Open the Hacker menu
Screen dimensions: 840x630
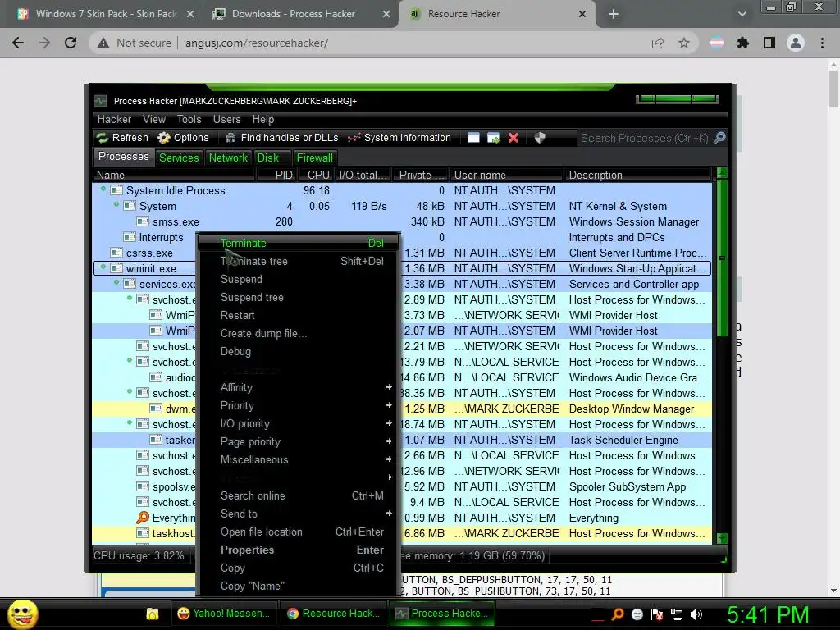pyautogui.click(x=114, y=120)
